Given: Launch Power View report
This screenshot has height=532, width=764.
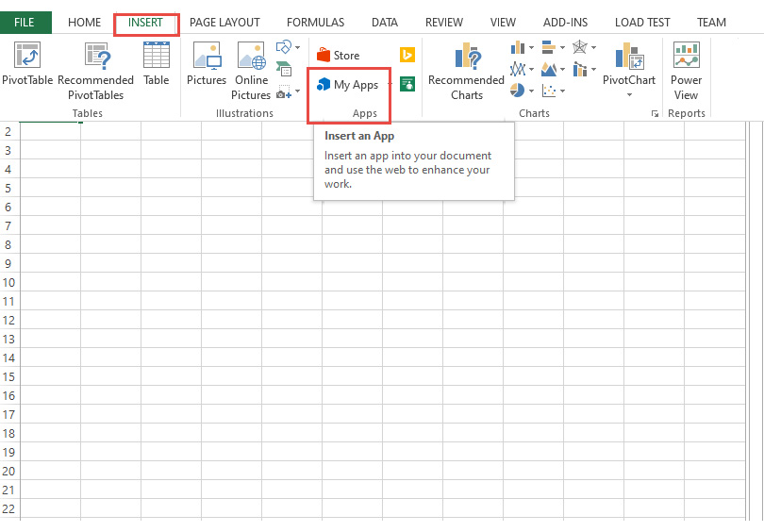Looking at the screenshot, I should (x=686, y=71).
